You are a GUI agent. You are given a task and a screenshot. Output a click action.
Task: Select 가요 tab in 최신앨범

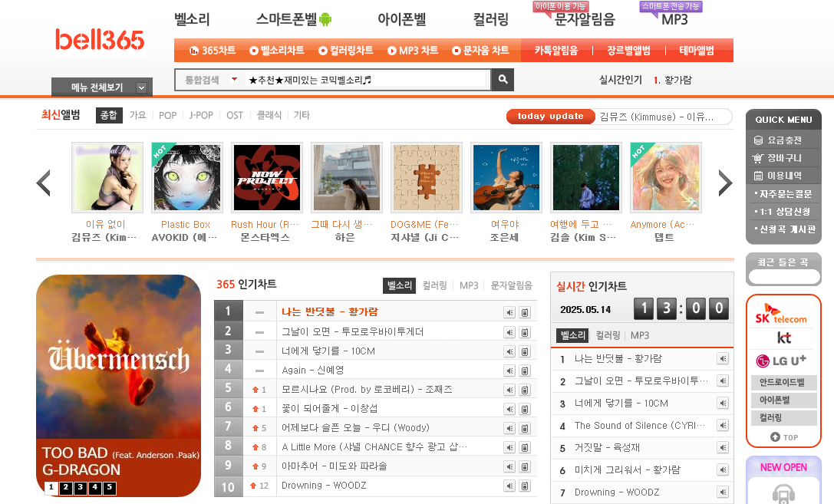(x=138, y=115)
